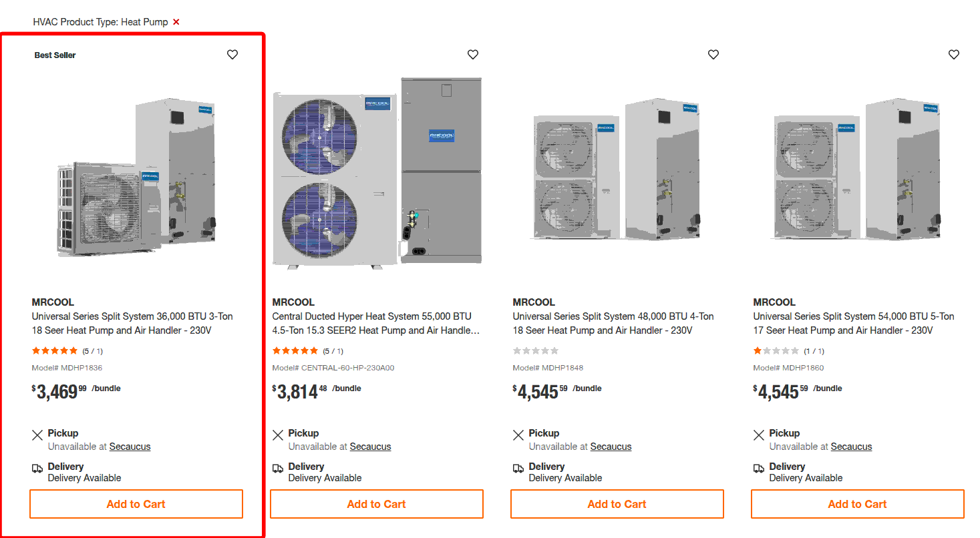
Task: Open Secaucus store link under first product
Action: (130, 447)
